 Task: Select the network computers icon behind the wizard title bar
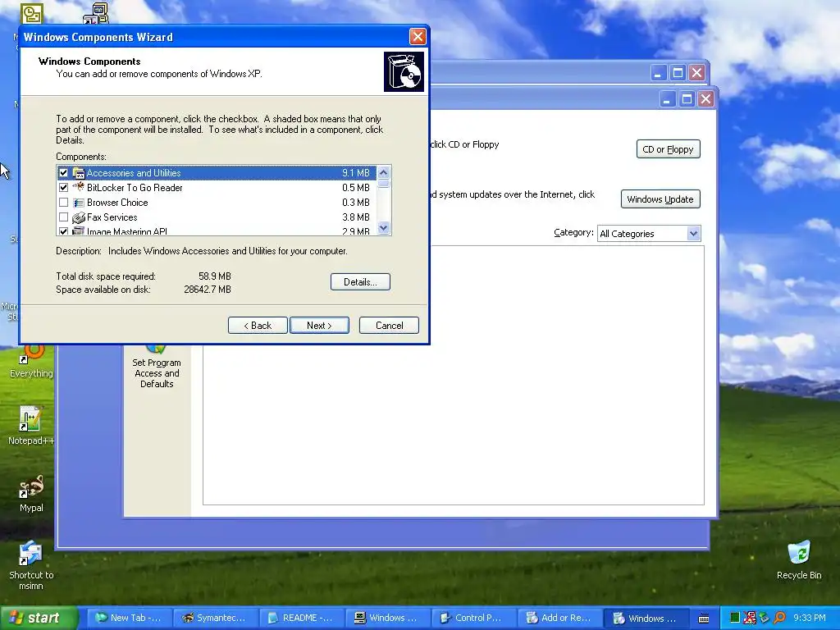pyautogui.click(x=97, y=13)
